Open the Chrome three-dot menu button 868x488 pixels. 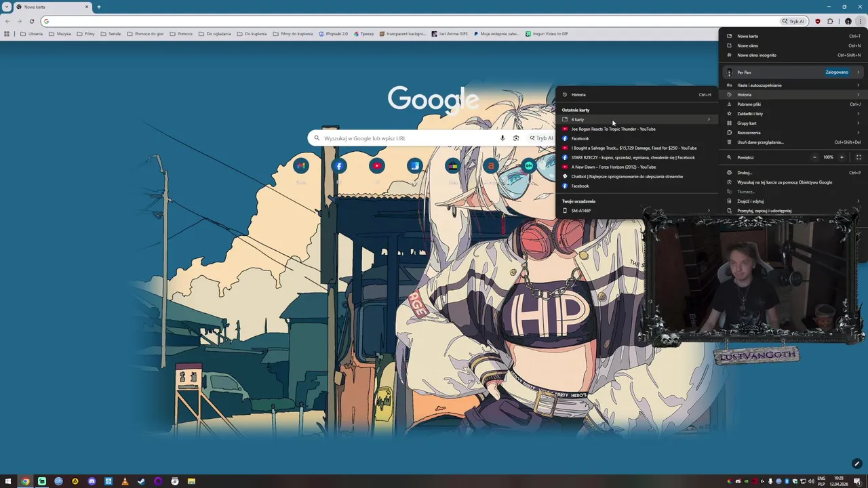tap(860, 21)
